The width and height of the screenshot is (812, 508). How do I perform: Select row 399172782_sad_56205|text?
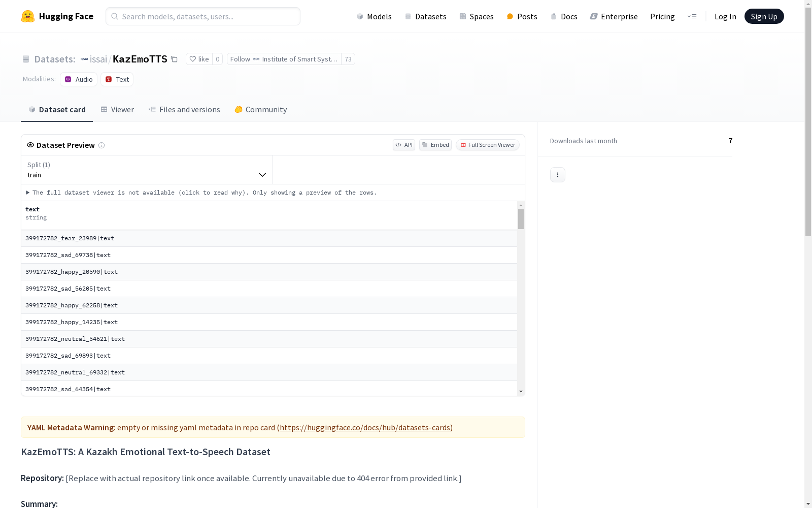[x=269, y=289]
